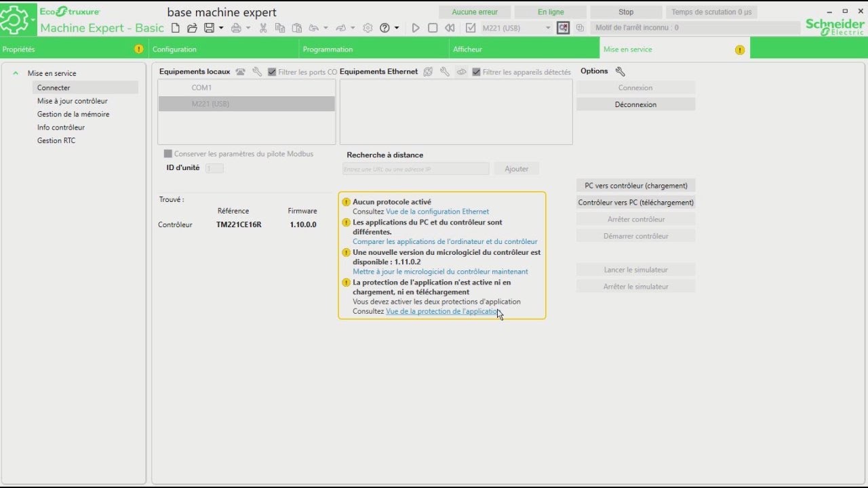Open the undo history dropdown arrow

pyautogui.click(x=325, y=28)
